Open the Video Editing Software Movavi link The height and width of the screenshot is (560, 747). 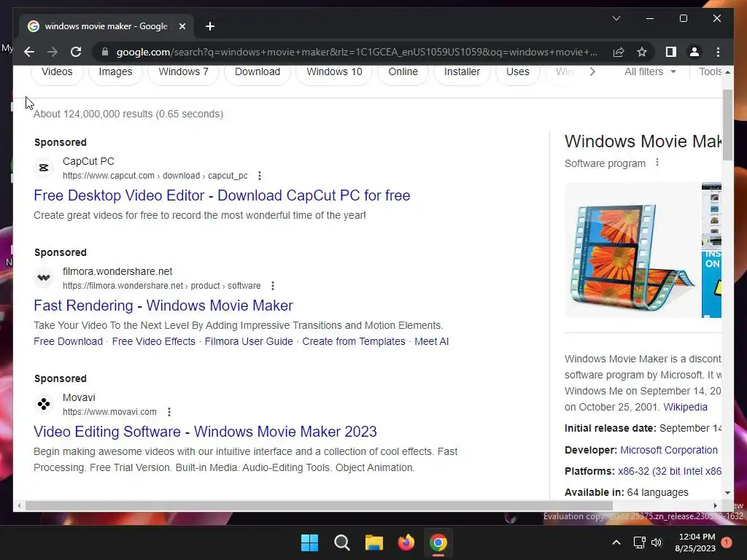click(x=205, y=432)
